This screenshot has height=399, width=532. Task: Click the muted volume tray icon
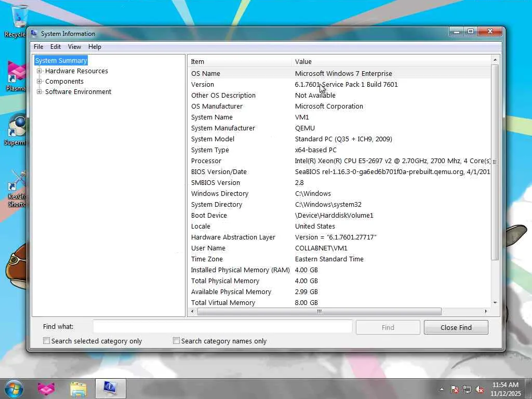480,389
